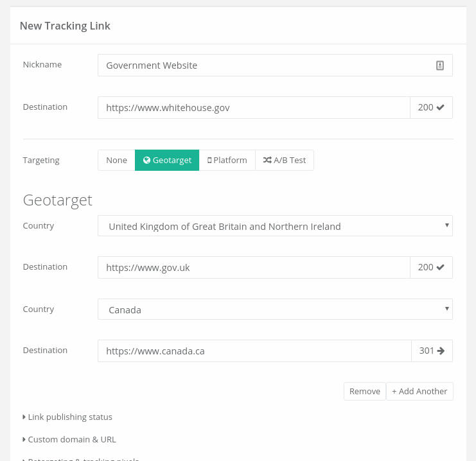Open the Canada country dropdown
This screenshot has height=461, width=476.
click(275, 309)
